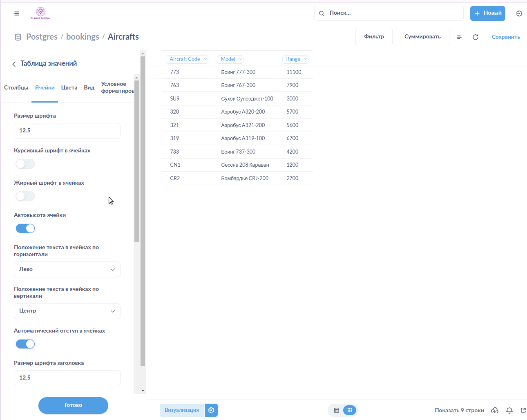Expand horizontal text position dropdown Лево
This screenshot has width=527, height=420.
67,270
